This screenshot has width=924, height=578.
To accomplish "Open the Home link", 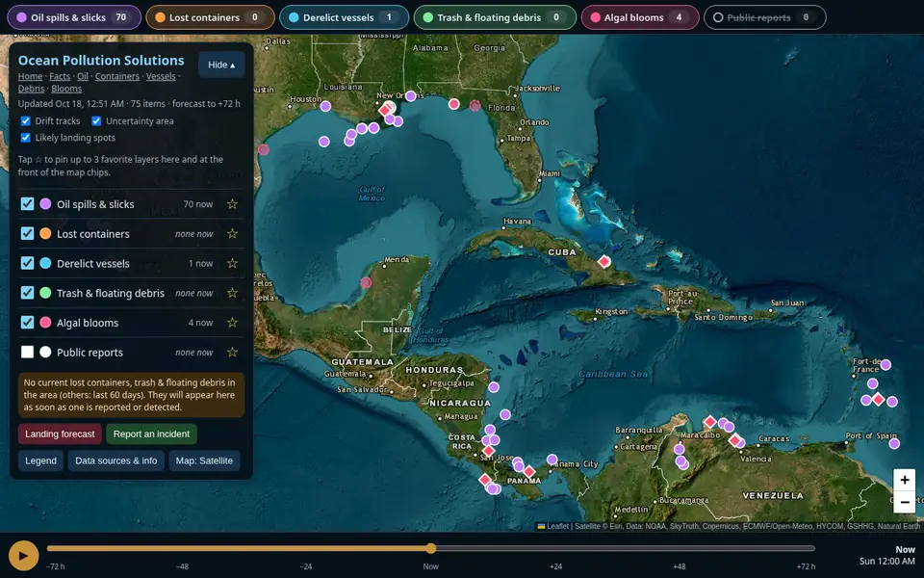I will click(x=30, y=76).
